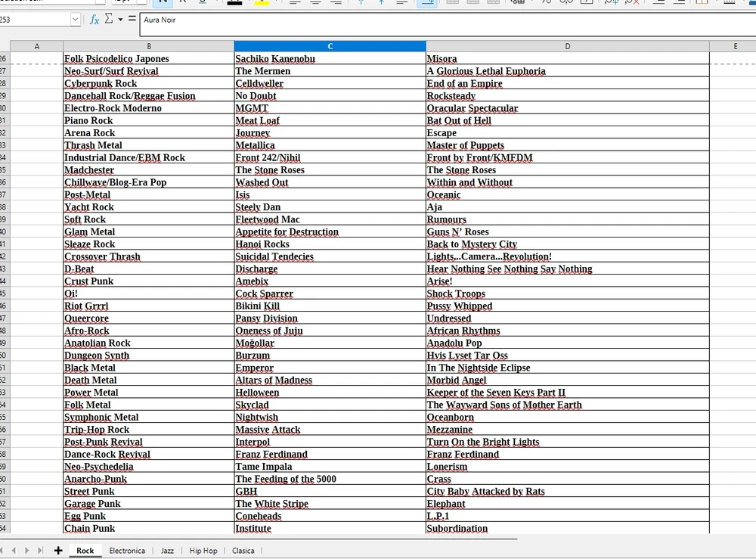The width and height of the screenshot is (756, 559).
Task: Select cell 'In The Nightside Eclipse'
Action: click(x=568, y=368)
